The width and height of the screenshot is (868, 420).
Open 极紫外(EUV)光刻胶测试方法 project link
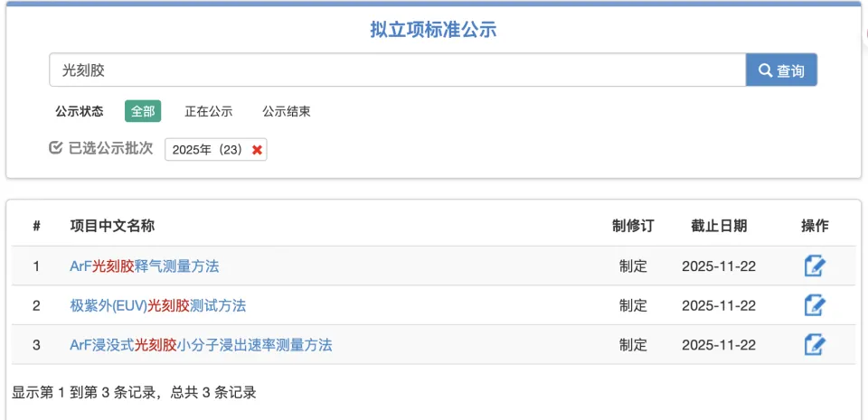pyautogui.click(x=158, y=305)
